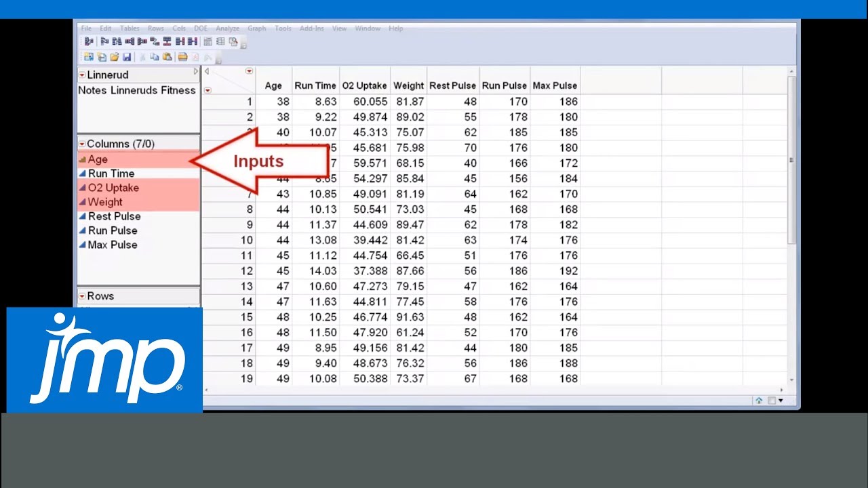Click the new script window icon

click(x=102, y=57)
